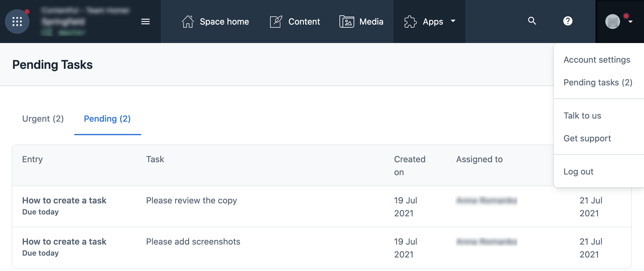Switch to the Urgent (2) tab

tap(43, 119)
